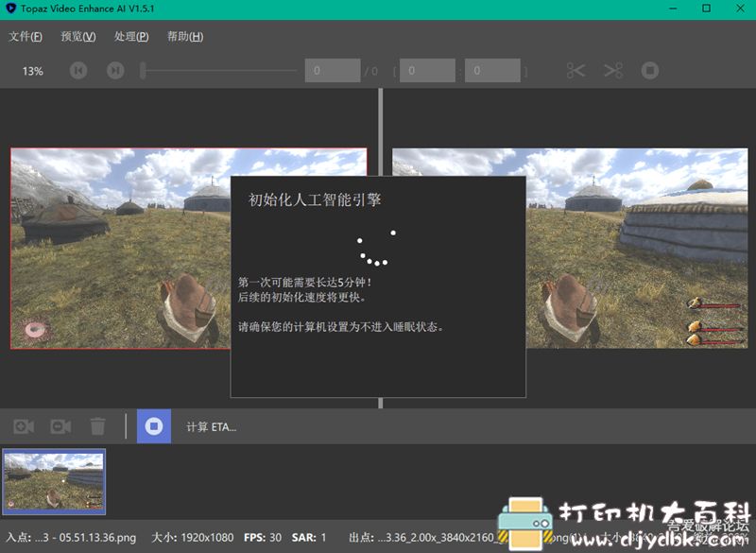The image size is (756, 553).
Task: Open the 预览(V) menu
Action: 78,36
